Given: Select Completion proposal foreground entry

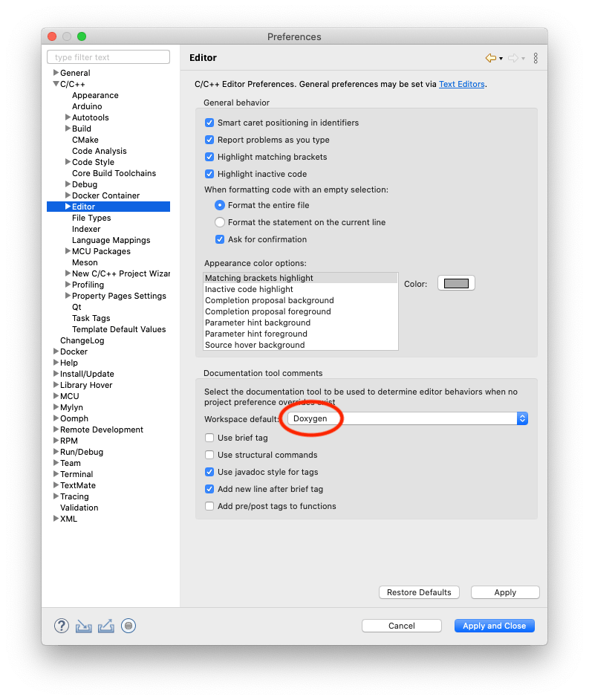Looking at the screenshot, I should (x=300, y=311).
